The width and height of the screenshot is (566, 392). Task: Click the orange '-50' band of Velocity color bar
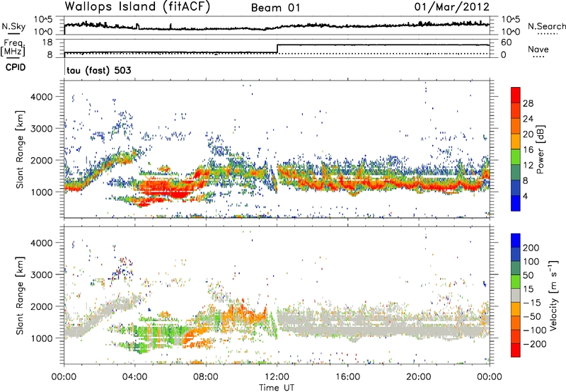pyautogui.click(x=516, y=309)
